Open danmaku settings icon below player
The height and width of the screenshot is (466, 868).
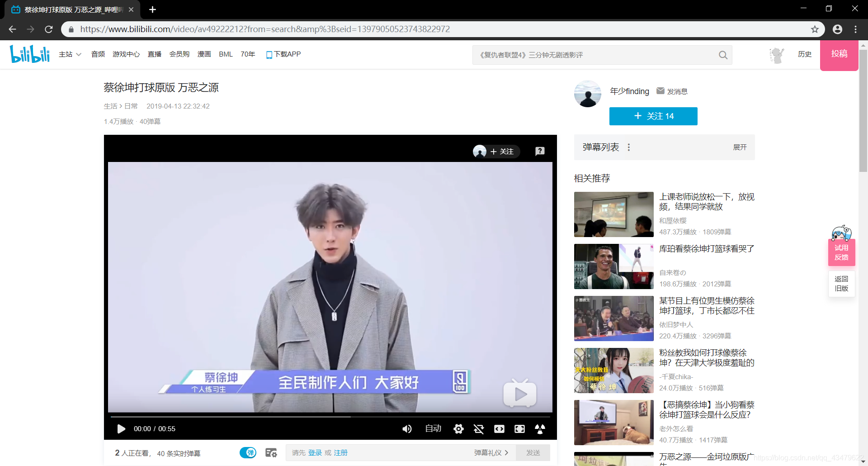pyautogui.click(x=271, y=452)
